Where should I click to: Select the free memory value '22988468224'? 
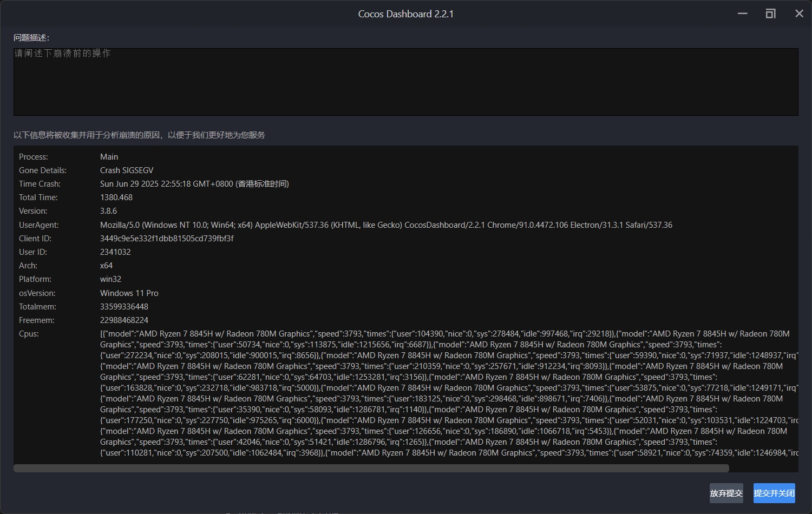coord(125,320)
